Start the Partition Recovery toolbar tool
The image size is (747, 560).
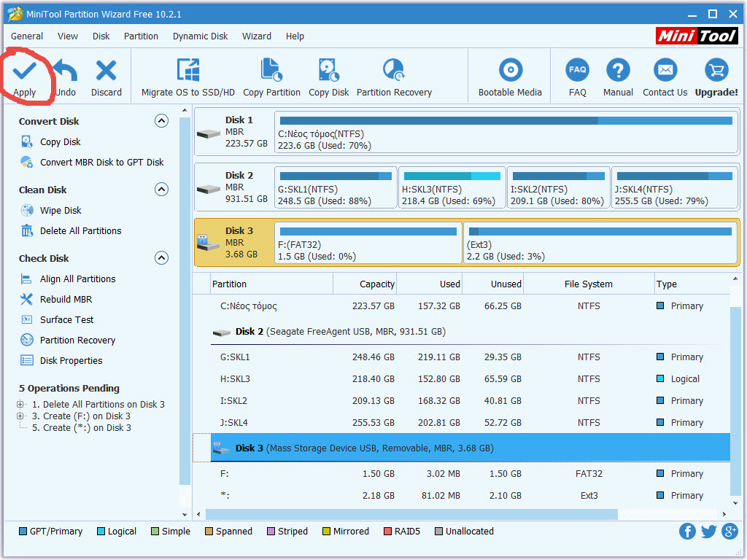[x=394, y=71]
